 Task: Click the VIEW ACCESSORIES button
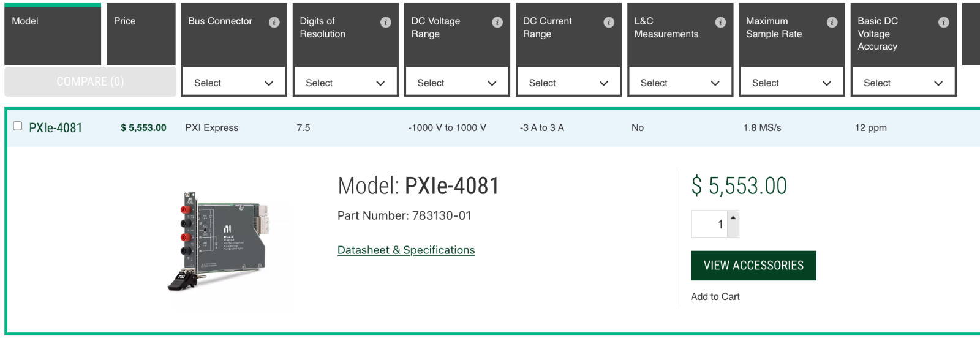(753, 266)
